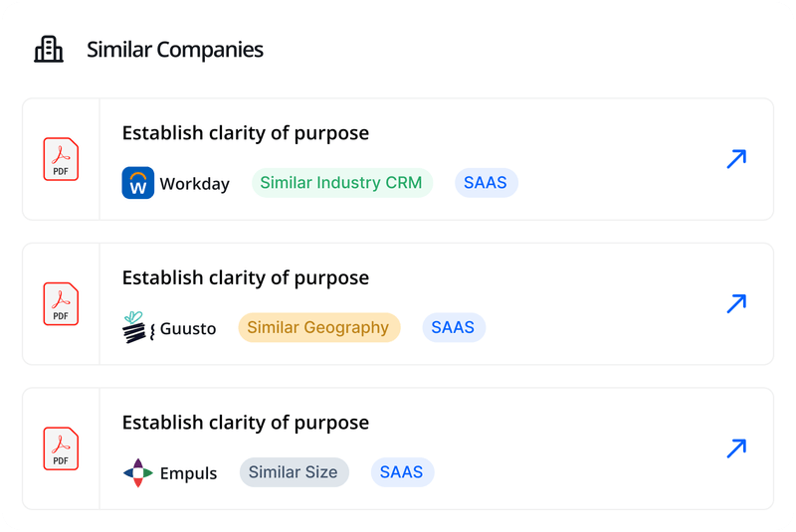Screen dimensions: 796x532
Task: Click the Workday company name
Action: click(195, 184)
